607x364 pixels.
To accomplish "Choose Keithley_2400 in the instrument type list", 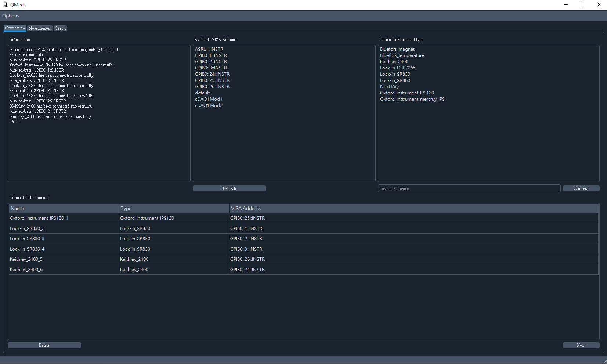I will point(488,62).
